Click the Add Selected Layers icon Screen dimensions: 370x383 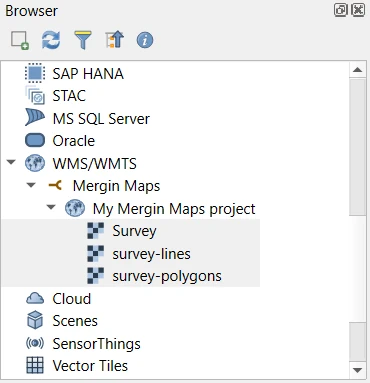[20, 40]
